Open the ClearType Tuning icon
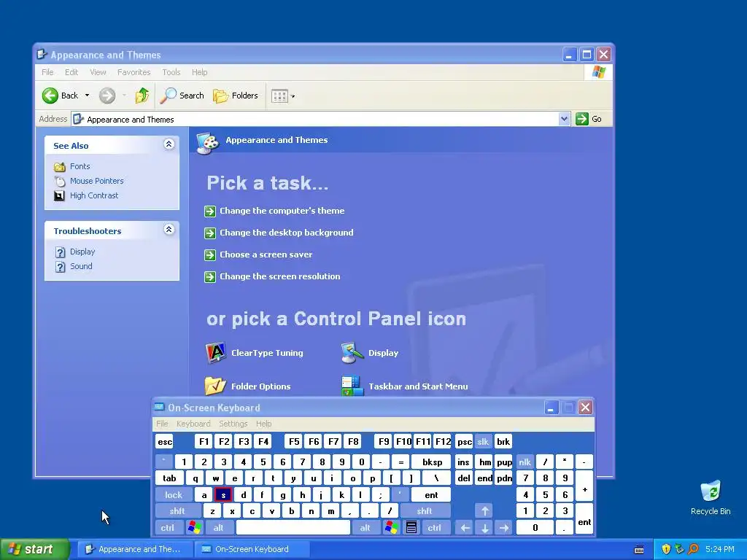 click(x=216, y=353)
